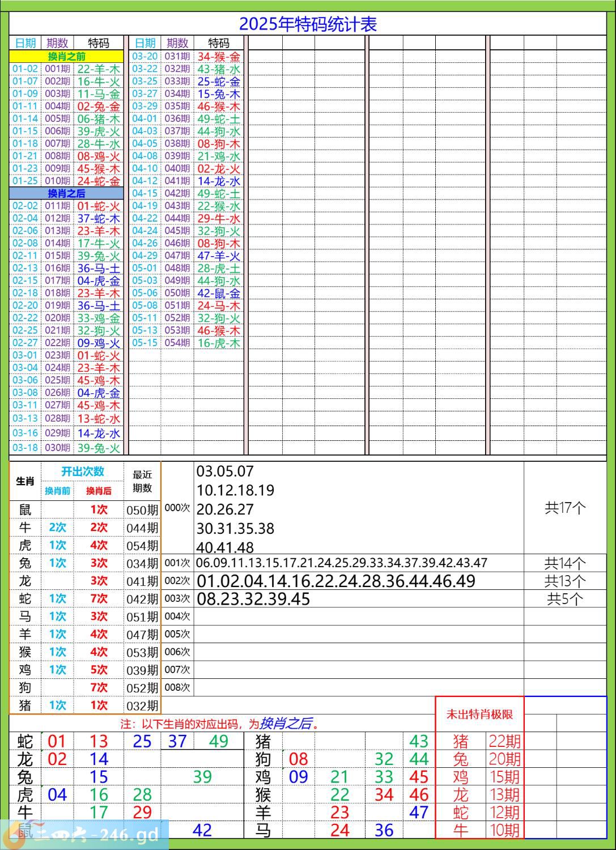Click the 05-15 date cell
Image resolution: width=616 pixels, height=850 pixels.
[145, 343]
